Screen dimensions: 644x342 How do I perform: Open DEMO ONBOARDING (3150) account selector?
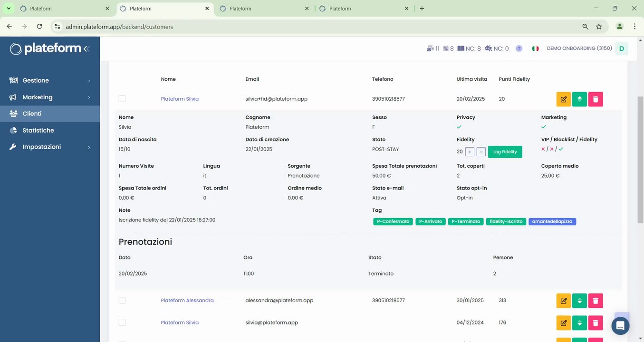pyautogui.click(x=579, y=48)
